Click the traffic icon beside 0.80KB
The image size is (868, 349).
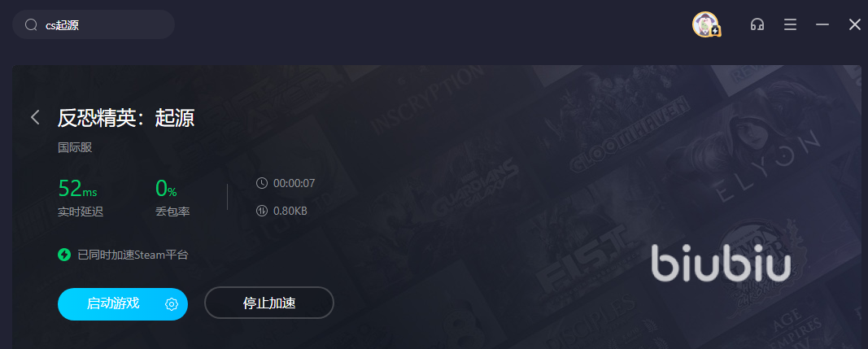(x=262, y=211)
